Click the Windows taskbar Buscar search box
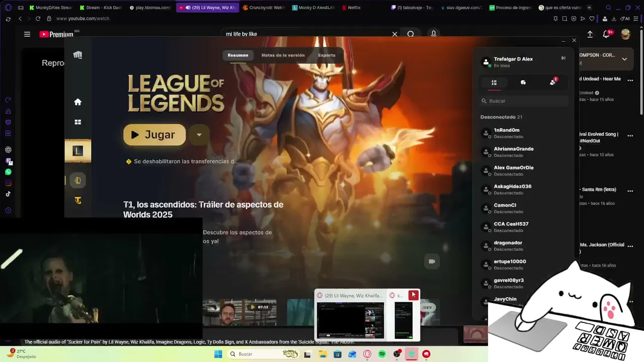The height and width of the screenshot is (362, 644). tap(264, 354)
